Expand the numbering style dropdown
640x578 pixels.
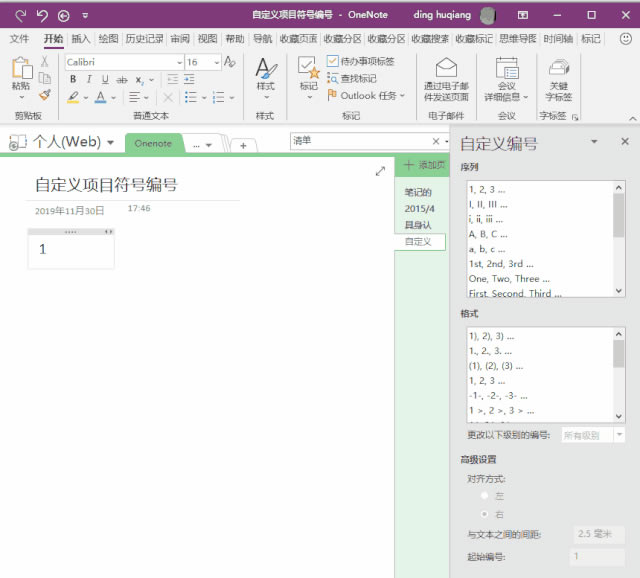pos(232,98)
